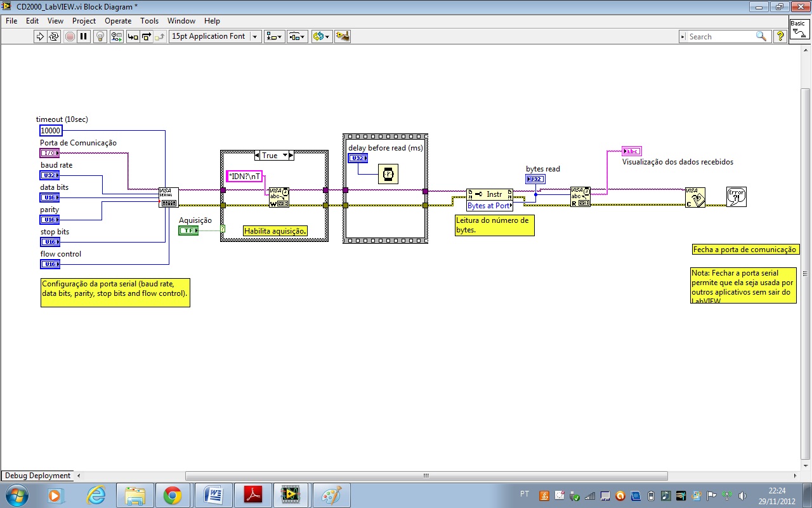Open the case structure True selector dropdown
This screenshot has width=812, height=508.
tap(285, 156)
